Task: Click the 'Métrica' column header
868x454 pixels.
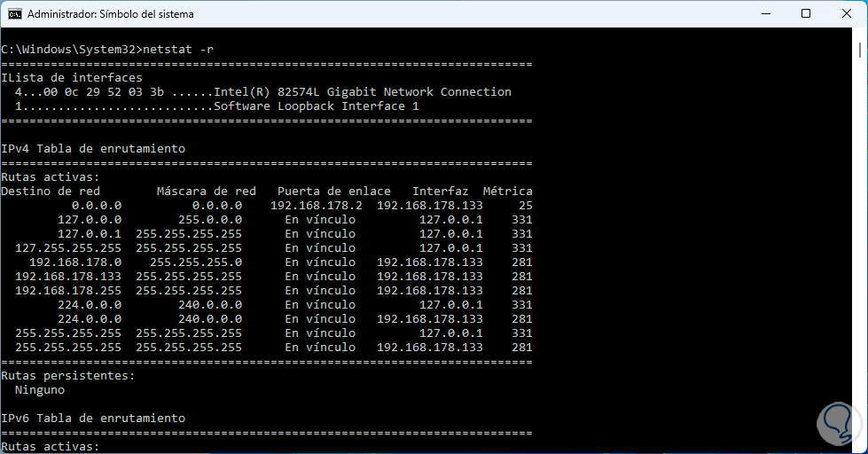Action: (x=508, y=191)
